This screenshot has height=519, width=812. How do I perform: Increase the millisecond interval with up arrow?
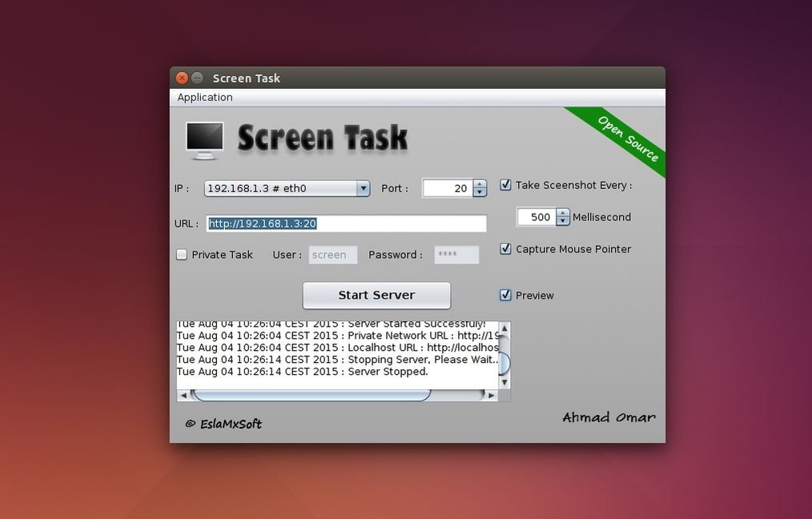(563, 213)
